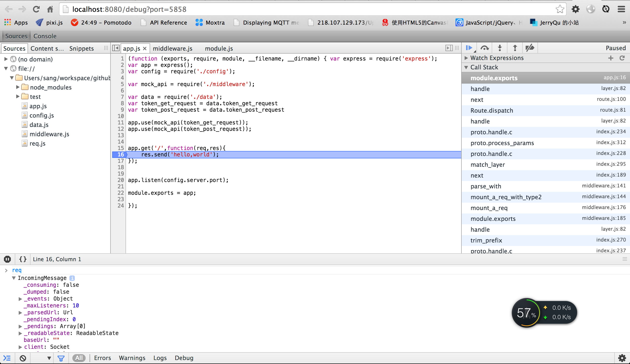Switch to middleware.js editor tab
The height and width of the screenshot is (364, 630).
pos(173,48)
